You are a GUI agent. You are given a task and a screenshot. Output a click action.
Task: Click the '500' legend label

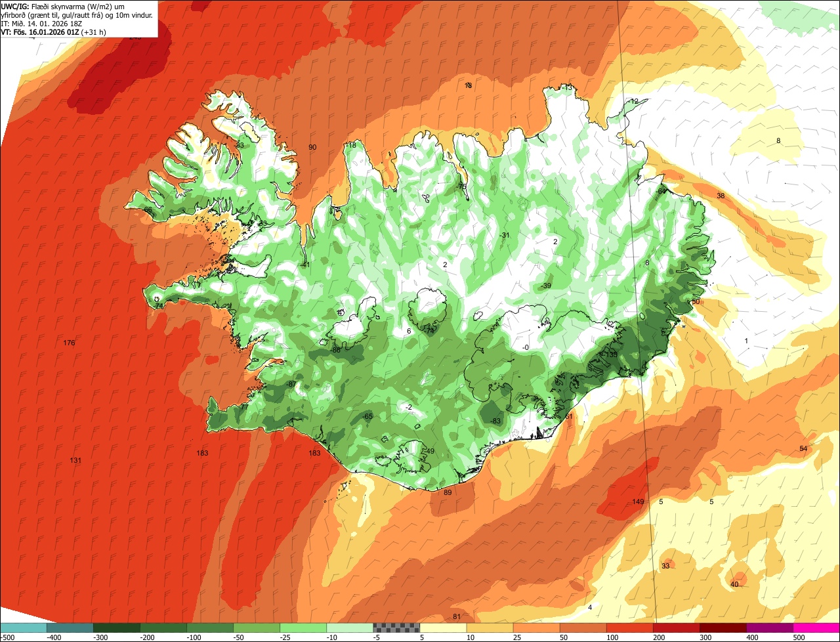(799, 637)
